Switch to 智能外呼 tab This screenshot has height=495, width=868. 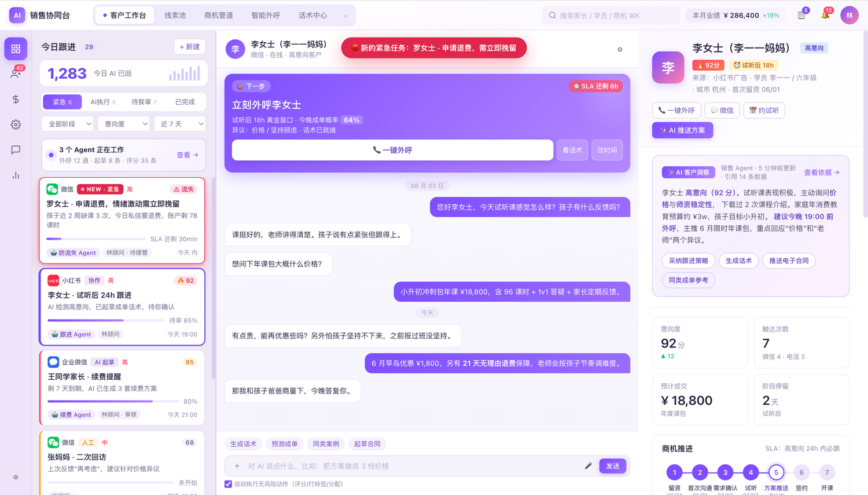(266, 16)
